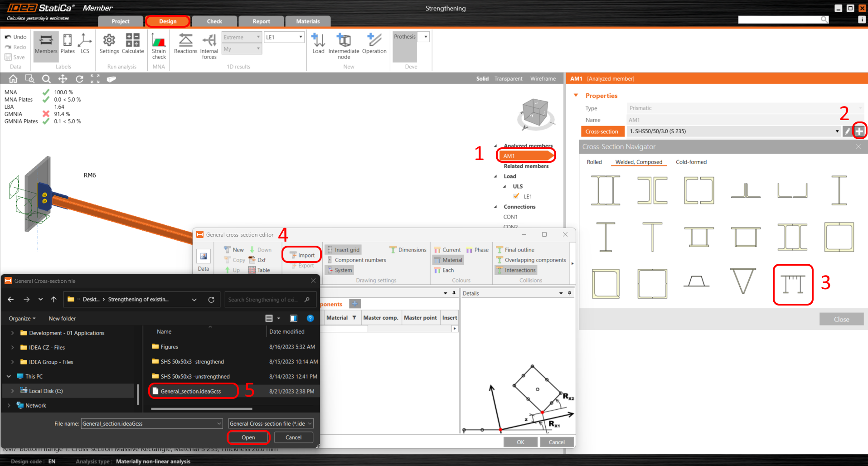Choose the T-shaped stiffened cross-section thumbnail
The width and height of the screenshot is (868, 466).
click(x=793, y=284)
